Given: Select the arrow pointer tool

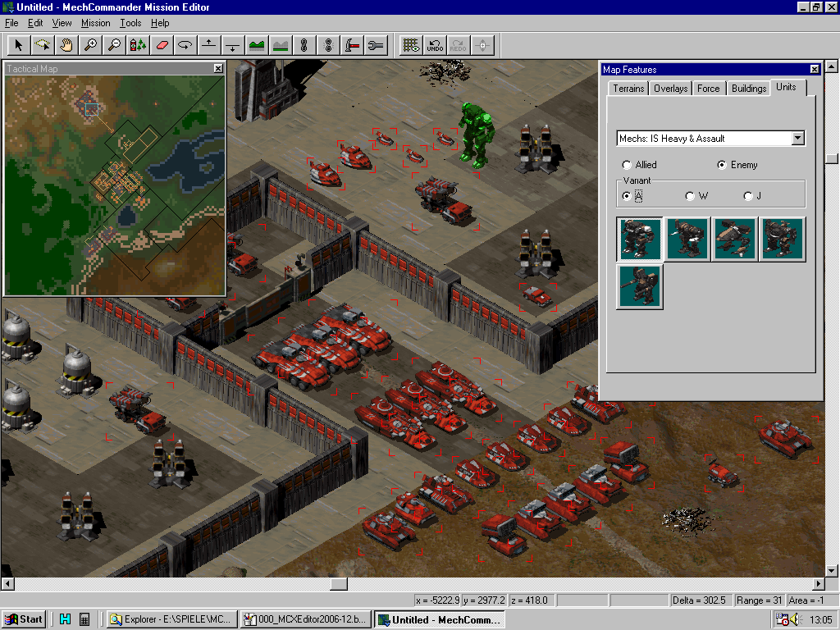Looking at the screenshot, I should click(x=19, y=46).
